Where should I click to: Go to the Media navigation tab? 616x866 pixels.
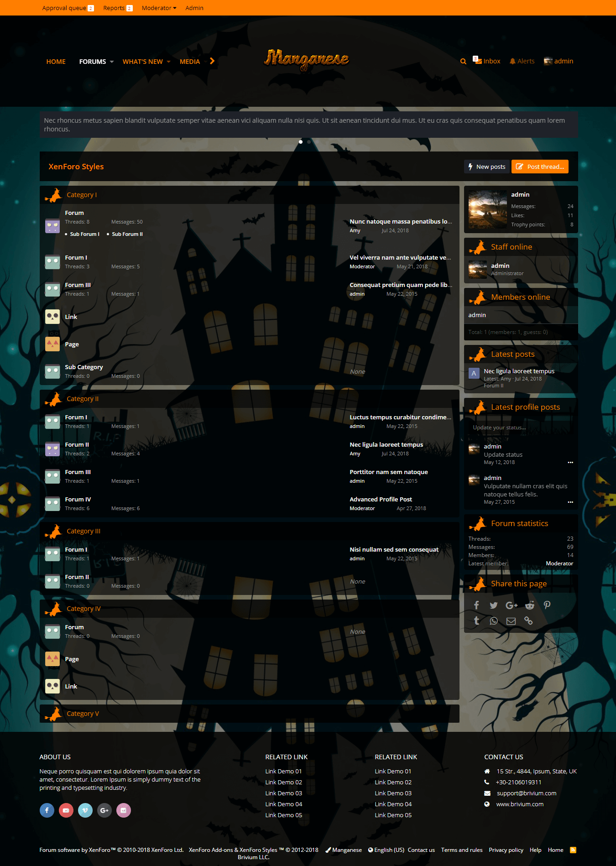(190, 62)
